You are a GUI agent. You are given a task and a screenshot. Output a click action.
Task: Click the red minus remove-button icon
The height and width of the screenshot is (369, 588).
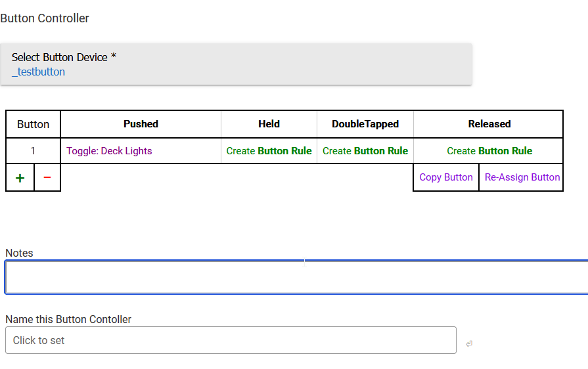point(47,177)
